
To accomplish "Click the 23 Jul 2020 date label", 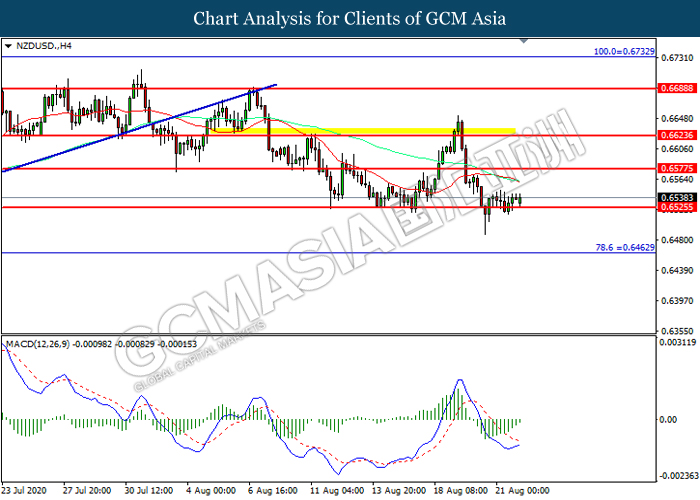I will tap(24, 491).
